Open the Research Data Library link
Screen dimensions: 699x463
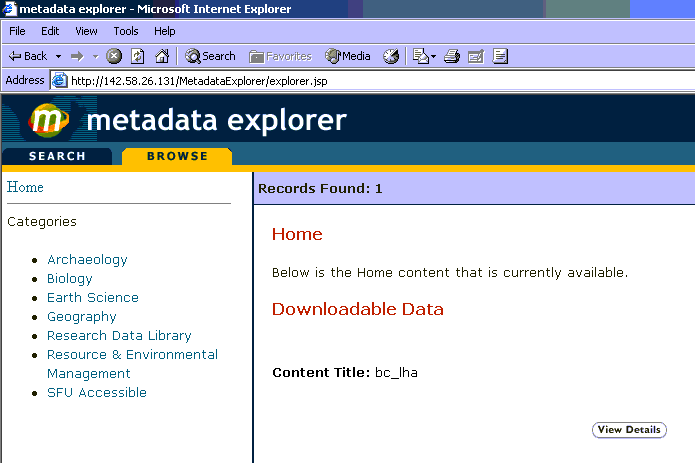pos(118,336)
